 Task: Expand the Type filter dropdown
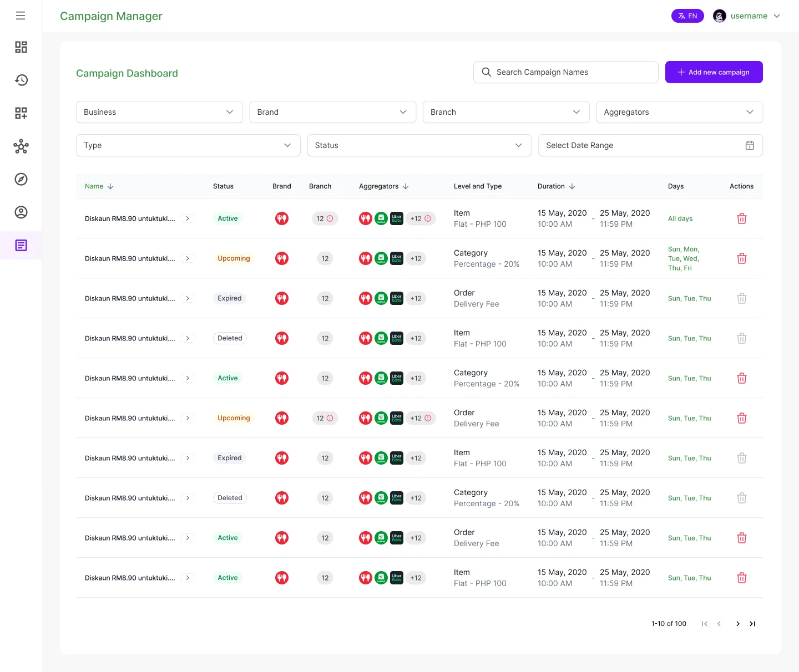tap(188, 145)
